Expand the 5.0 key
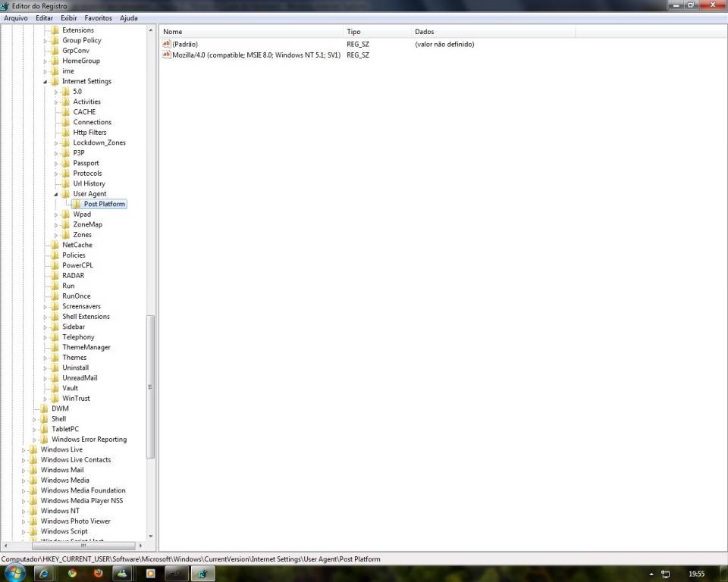This screenshot has height=582, width=728. click(55, 92)
